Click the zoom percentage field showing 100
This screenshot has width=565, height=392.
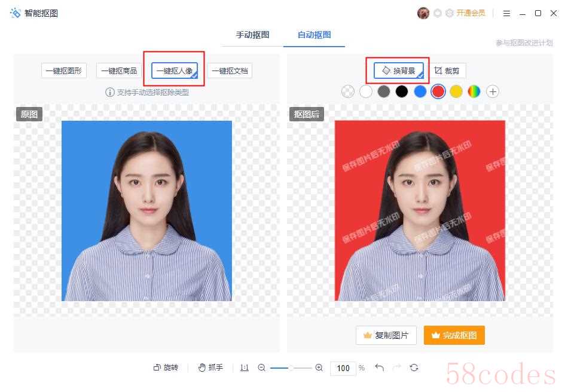pyautogui.click(x=343, y=368)
